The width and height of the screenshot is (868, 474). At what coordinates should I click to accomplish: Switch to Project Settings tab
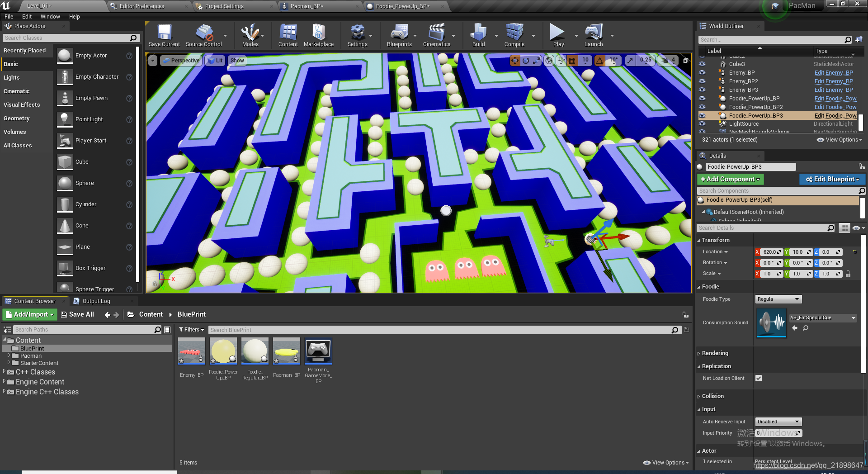[224, 6]
